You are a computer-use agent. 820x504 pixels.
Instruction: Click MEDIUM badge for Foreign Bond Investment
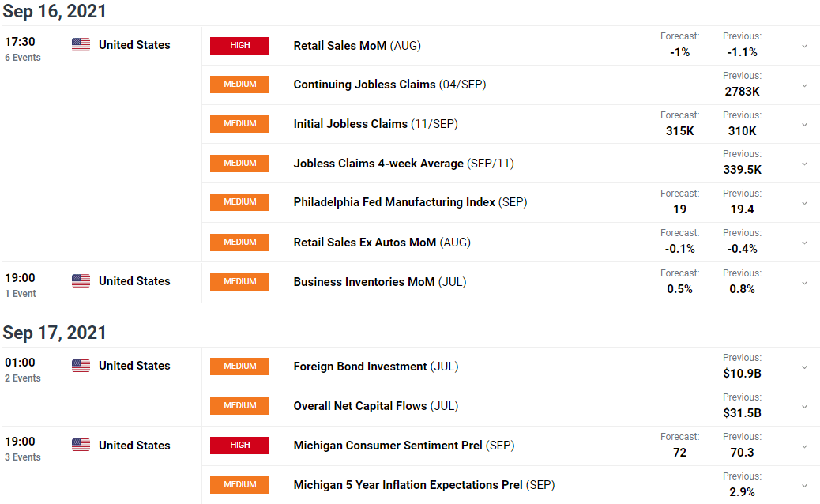click(x=239, y=367)
